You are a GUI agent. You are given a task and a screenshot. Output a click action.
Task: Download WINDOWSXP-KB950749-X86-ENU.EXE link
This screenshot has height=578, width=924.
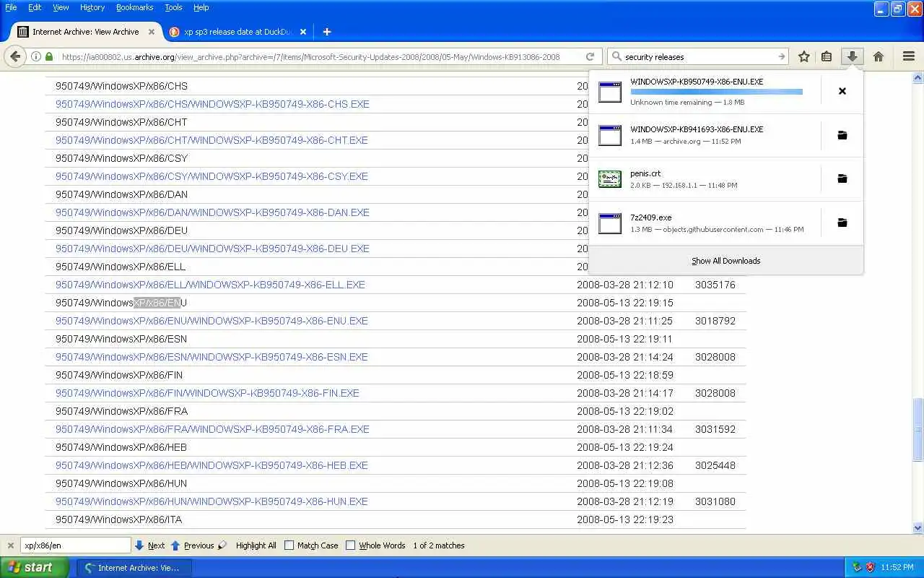[x=212, y=321]
